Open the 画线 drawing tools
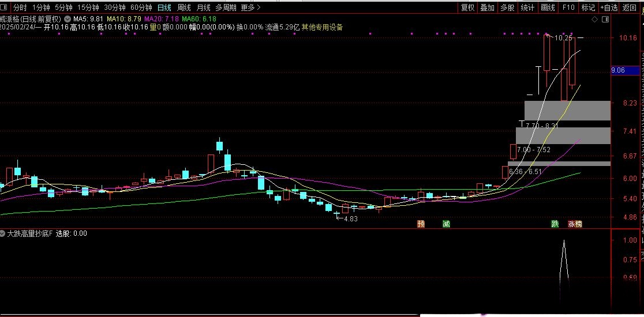Screen dimensions: 644x317 [548, 7]
